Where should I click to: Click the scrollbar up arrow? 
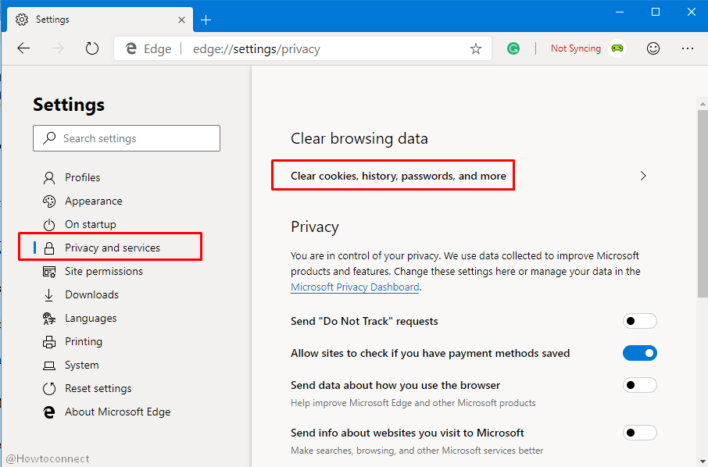703,104
